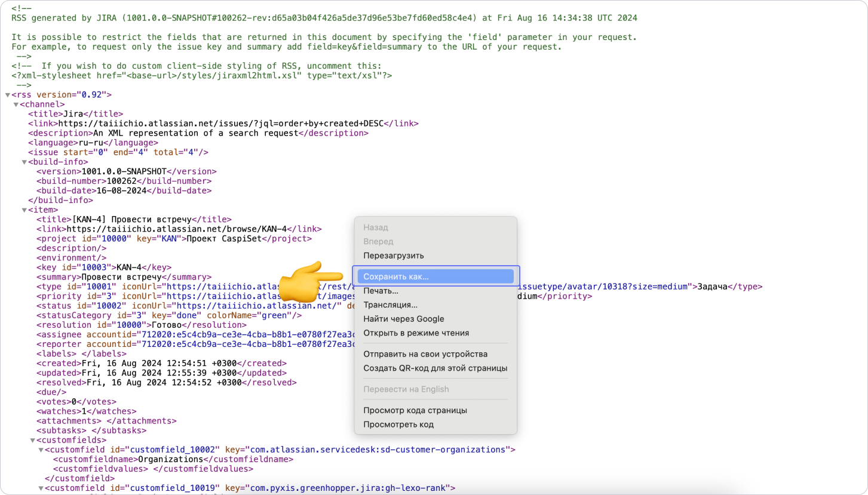Collapse the build-info node
The width and height of the screenshot is (868, 495).
point(24,162)
